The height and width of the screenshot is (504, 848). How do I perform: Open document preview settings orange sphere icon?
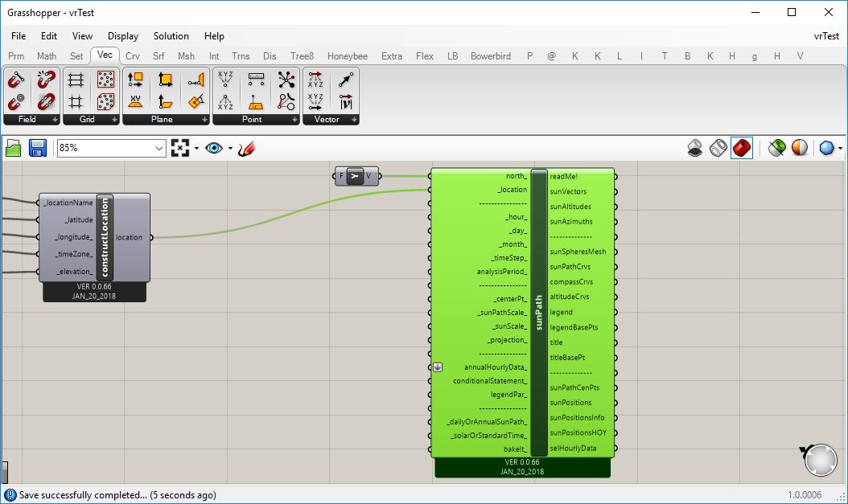click(x=800, y=148)
